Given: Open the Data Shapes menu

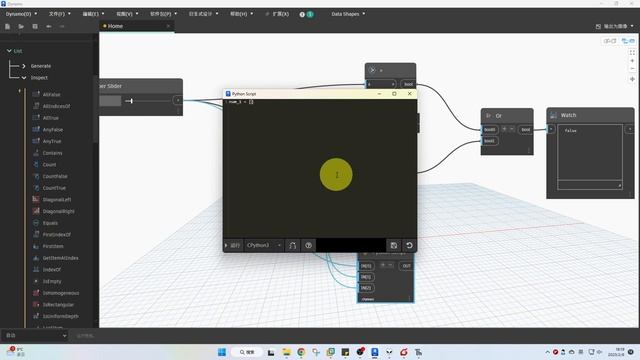Looking at the screenshot, I should 348,14.
